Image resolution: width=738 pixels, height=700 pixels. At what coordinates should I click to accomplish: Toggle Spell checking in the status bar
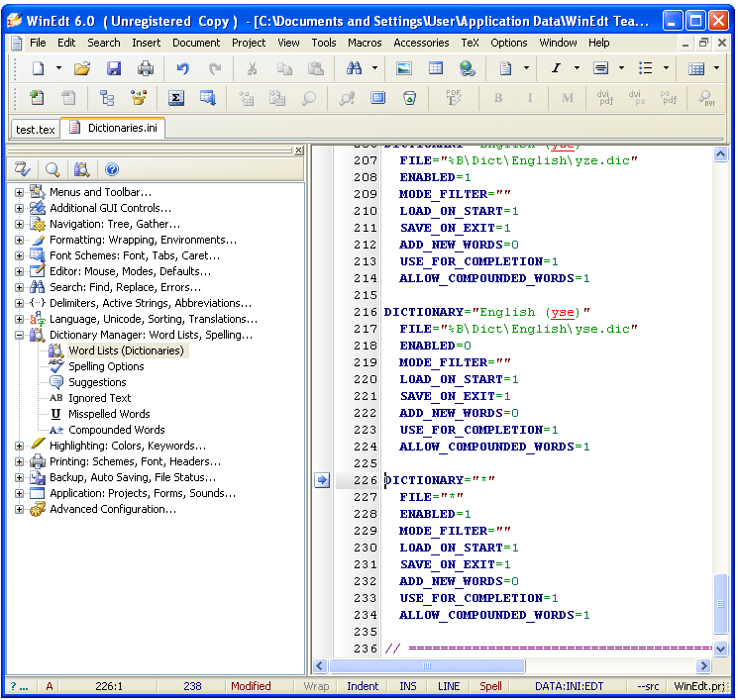490,686
